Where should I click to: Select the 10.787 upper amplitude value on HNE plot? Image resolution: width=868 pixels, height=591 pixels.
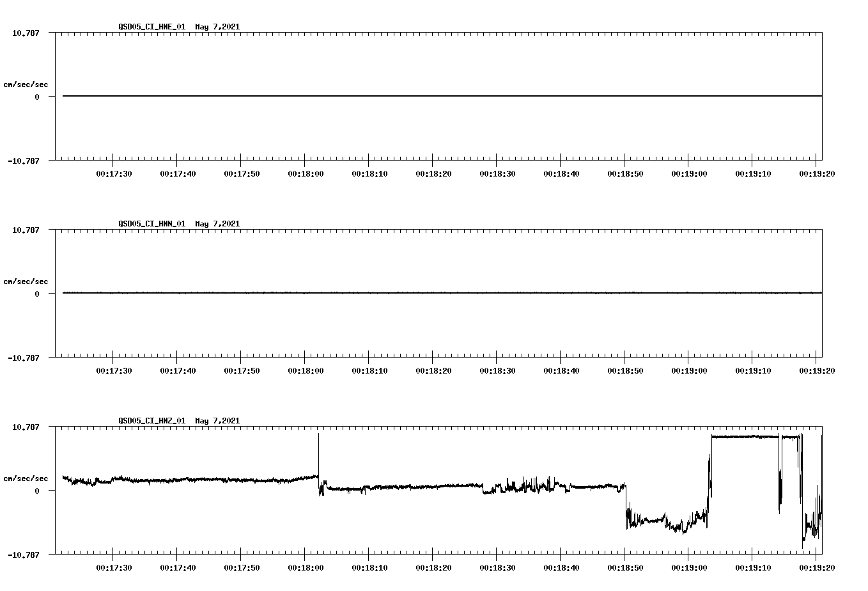(24, 32)
